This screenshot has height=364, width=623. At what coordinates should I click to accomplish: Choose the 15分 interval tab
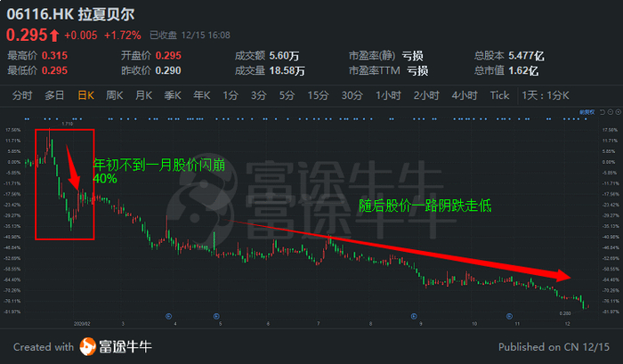pos(319,95)
